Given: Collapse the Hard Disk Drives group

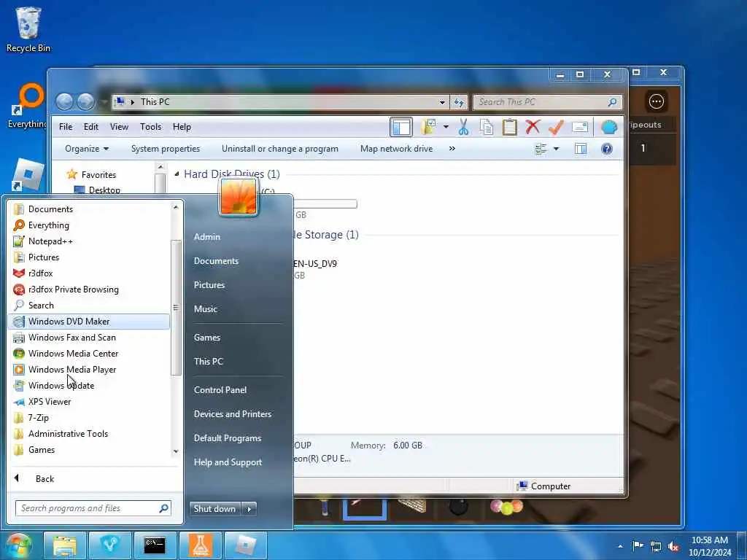Looking at the screenshot, I should tap(177, 174).
